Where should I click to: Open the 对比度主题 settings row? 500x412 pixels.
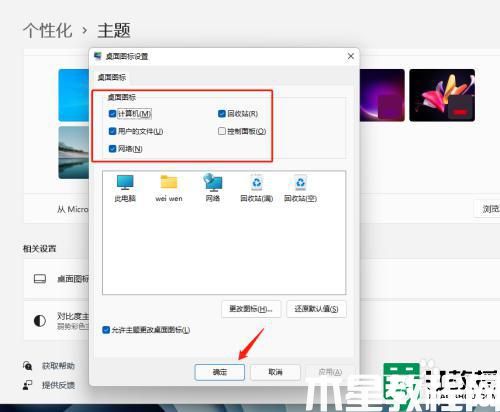[x=56, y=321]
